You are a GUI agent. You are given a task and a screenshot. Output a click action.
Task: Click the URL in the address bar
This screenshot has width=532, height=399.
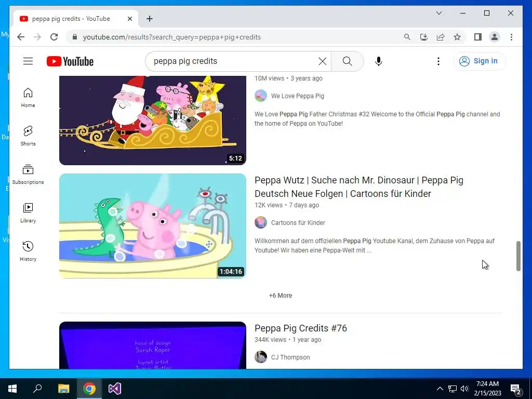[x=171, y=37]
